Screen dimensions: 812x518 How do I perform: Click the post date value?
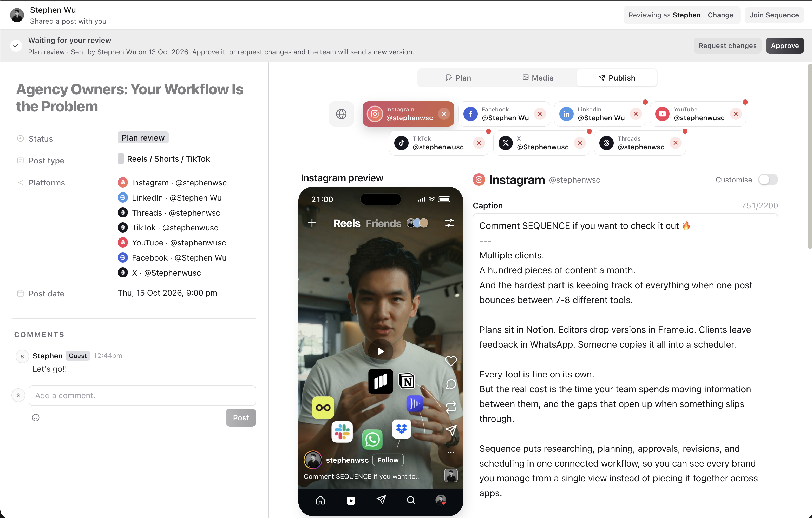click(x=167, y=293)
